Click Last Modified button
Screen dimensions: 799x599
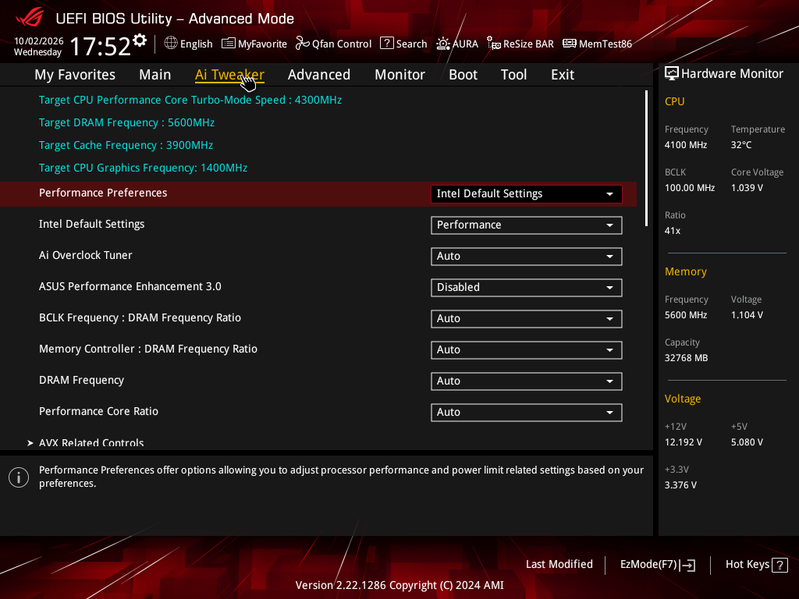tap(559, 564)
